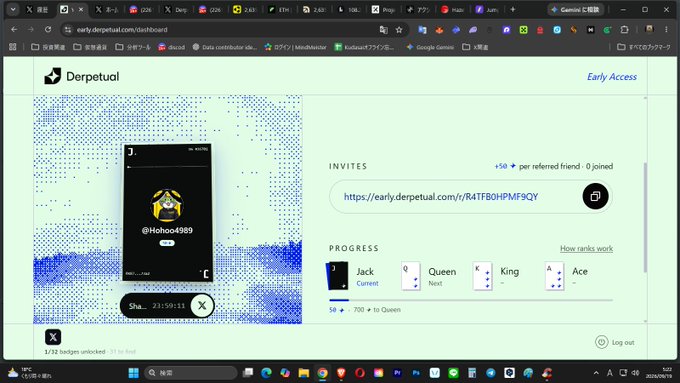Open Photoshop from the taskbar
This screenshot has width=680, height=383.
click(x=416, y=373)
